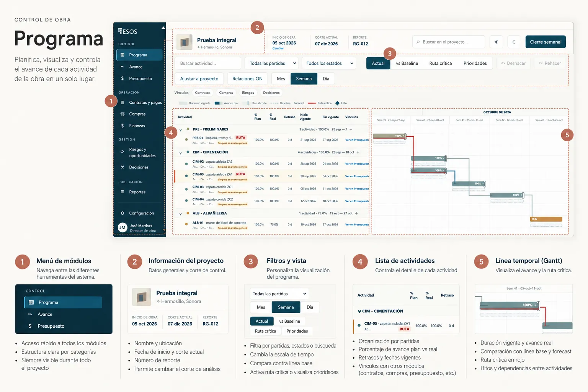The image size is (588, 392).
Task: Click the Compras cart icon in the sidebar
Action: click(122, 114)
